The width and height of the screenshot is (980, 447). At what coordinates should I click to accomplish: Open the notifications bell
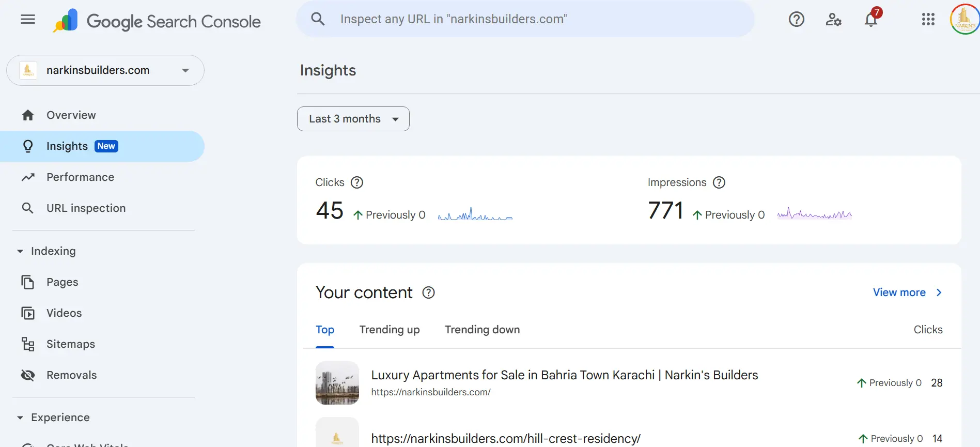(x=872, y=20)
